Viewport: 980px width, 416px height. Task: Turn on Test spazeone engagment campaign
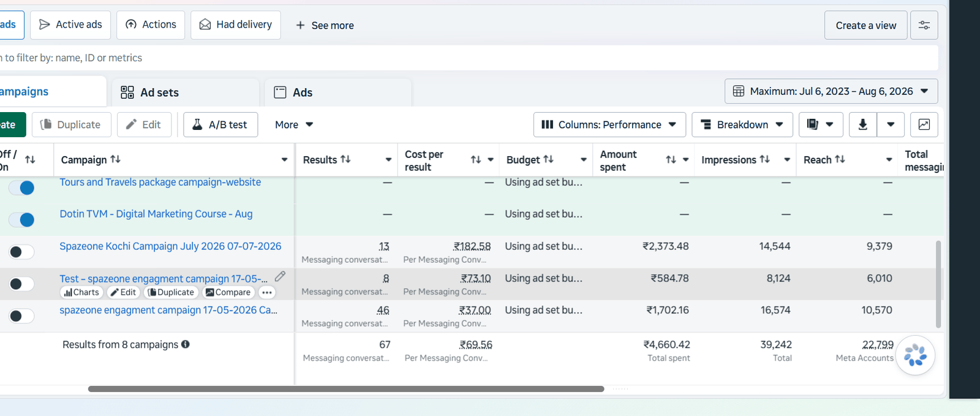click(21, 284)
